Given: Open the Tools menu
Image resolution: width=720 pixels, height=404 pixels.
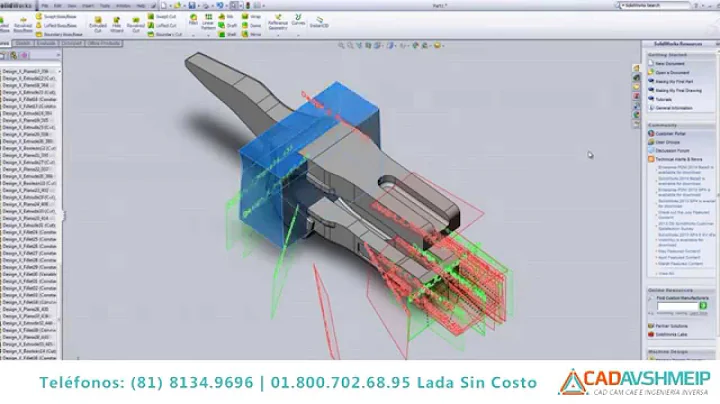Looking at the screenshot, I should pyautogui.click(x=105, y=6).
